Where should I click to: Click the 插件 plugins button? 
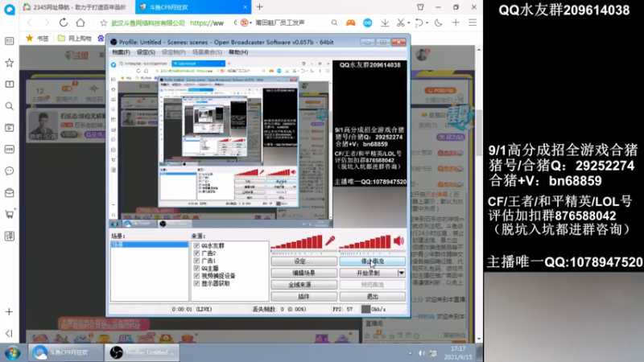coord(304,296)
